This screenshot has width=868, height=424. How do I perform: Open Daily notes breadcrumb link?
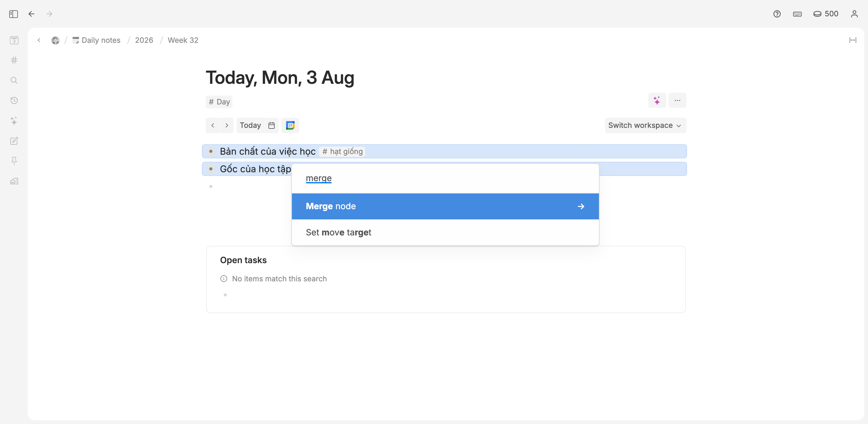pos(96,40)
